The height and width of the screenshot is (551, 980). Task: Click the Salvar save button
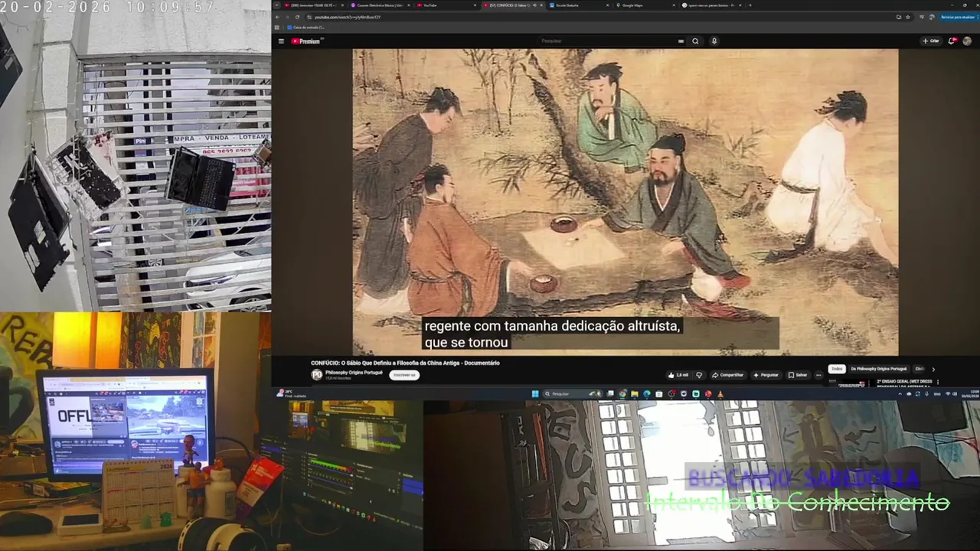[798, 375]
